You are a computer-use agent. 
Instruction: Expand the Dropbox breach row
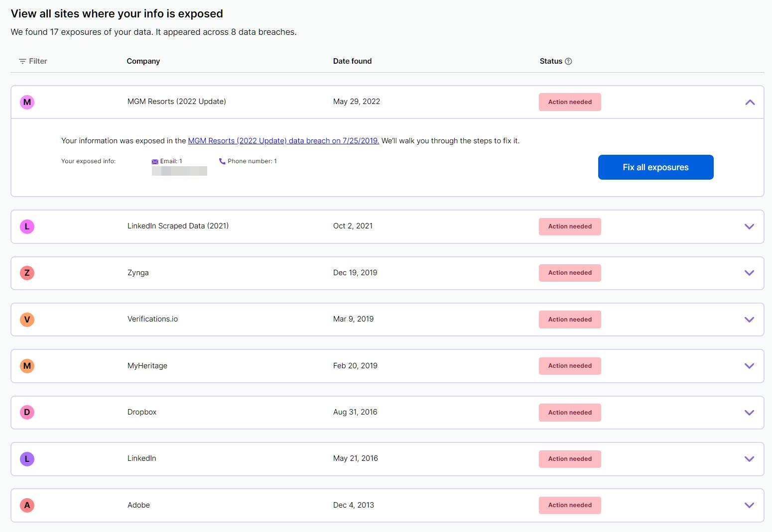coord(749,413)
